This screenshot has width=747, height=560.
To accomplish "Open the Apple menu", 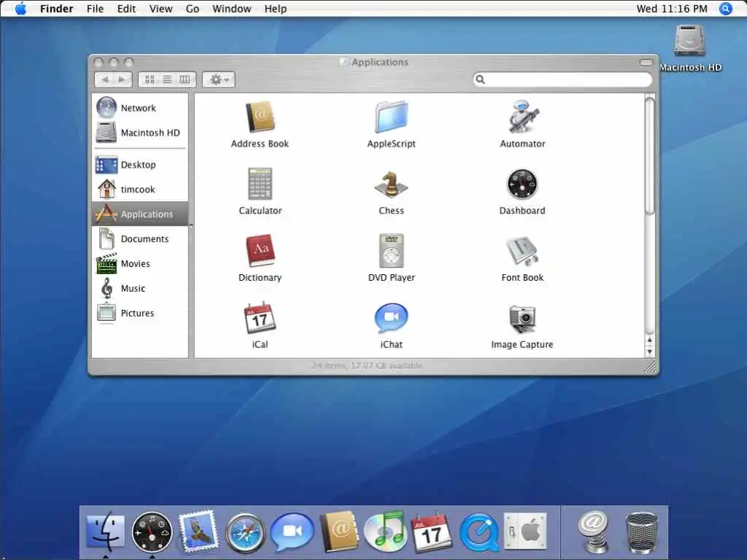I will click(x=21, y=9).
